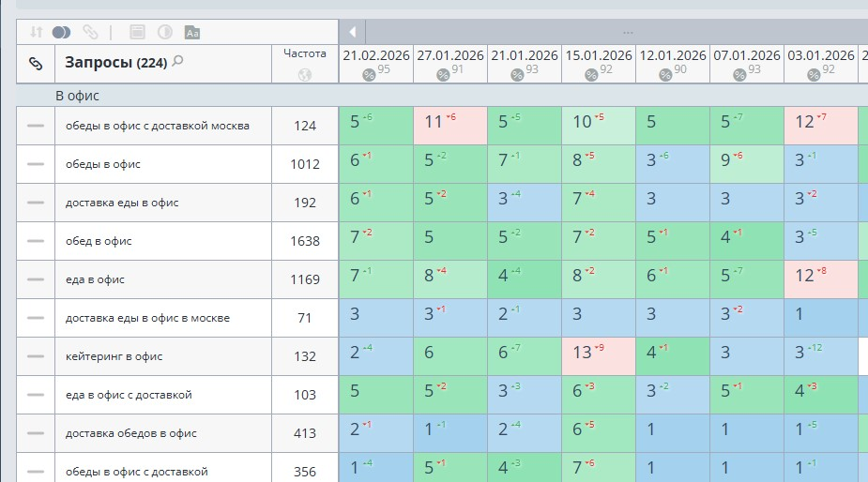Click position 13 cell for кейтеринг в офис
Screen dimensions: 868x482
pyautogui.click(x=599, y=356)
